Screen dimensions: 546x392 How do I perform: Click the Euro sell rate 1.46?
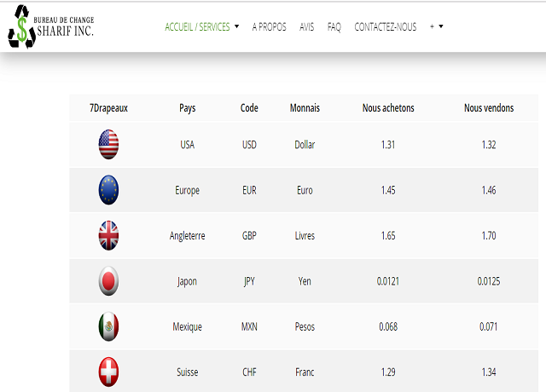click(x=489, y=190)
